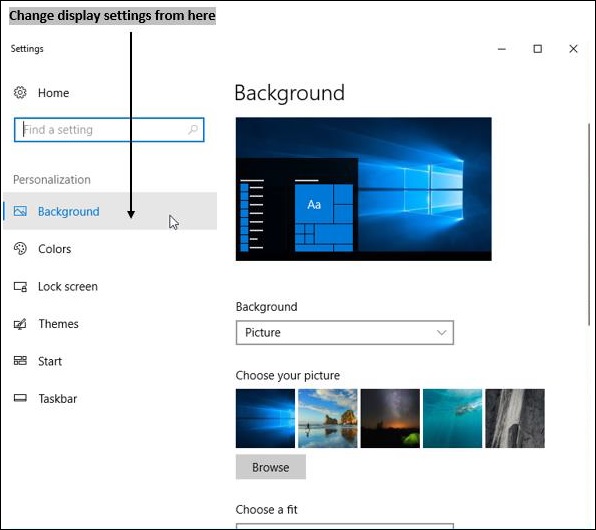Go to Lock screen settings
The width and height of the screenshot is (596, 530).
pos(68,286)
